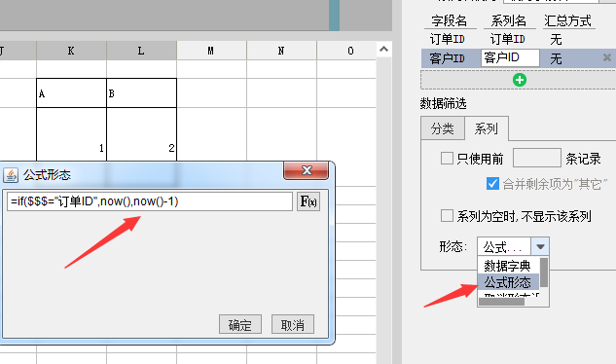Click the record count field after 只使用前
616x364 pixels.
[x=536, y=158]
